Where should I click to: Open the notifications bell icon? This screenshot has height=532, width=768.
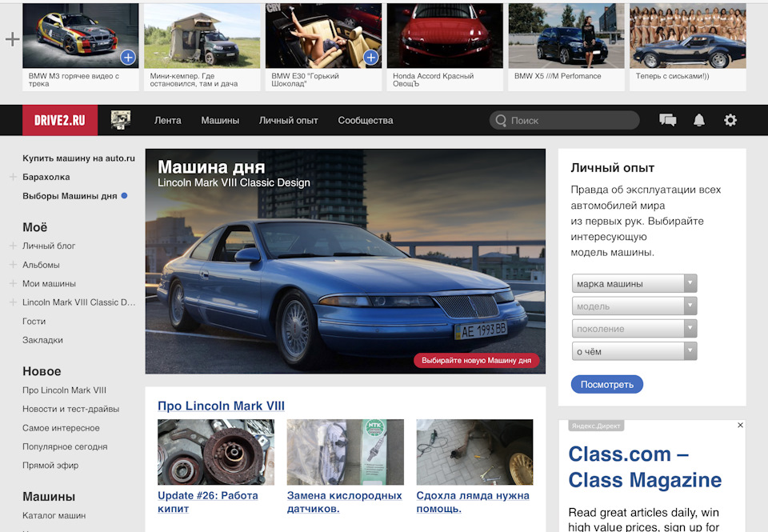click(699, 120)
